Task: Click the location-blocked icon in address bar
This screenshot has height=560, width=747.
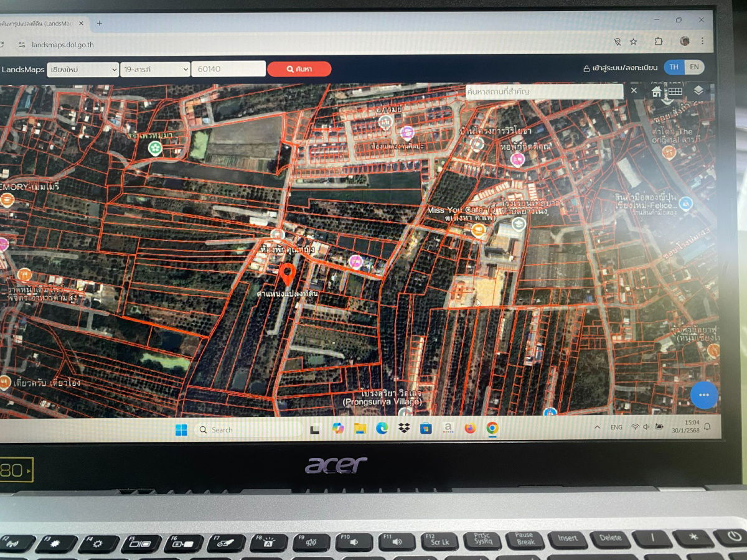Action: point(617,42)
